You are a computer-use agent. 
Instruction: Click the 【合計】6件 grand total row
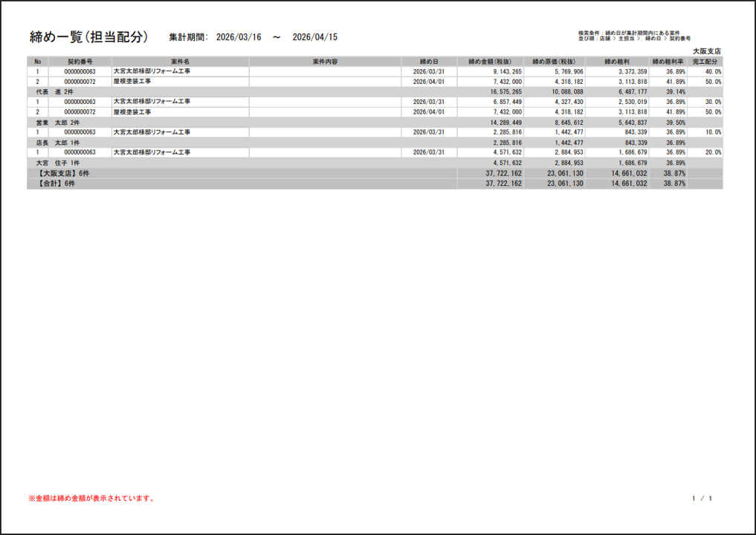point(56,183)
